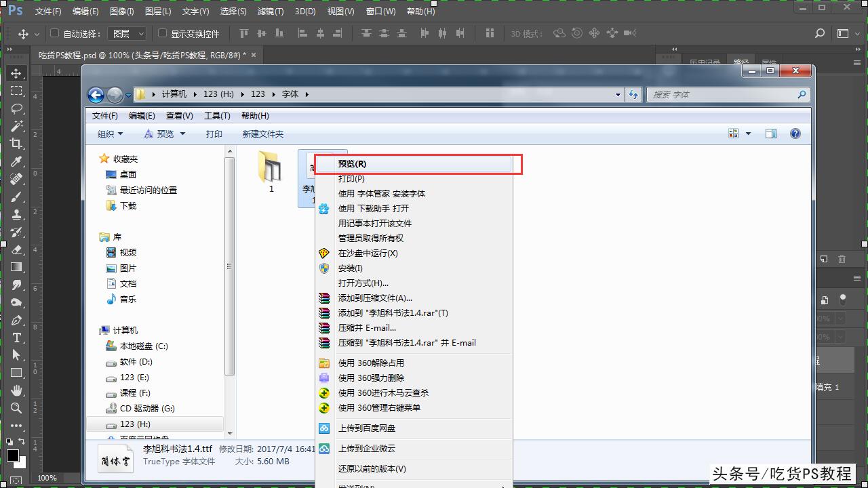This screenshot has height=488, width=868.
Task: Go back in Explorer navigation
Action: tap(96, 95)
